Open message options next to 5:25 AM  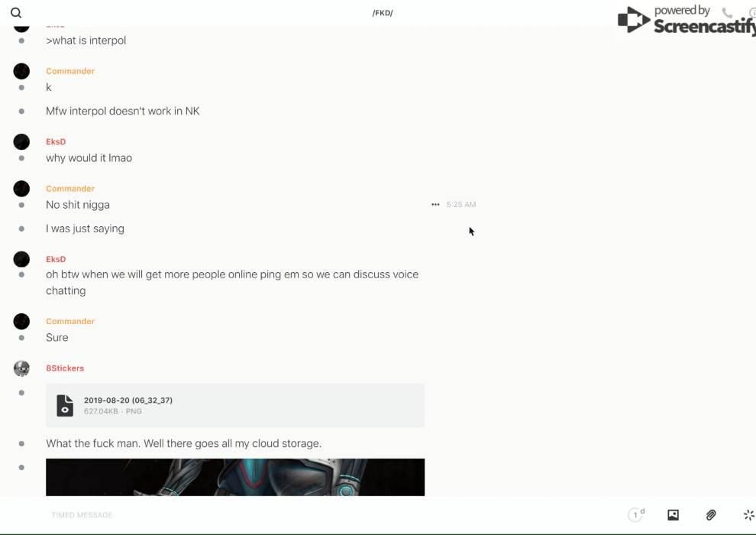pos(435,205)
